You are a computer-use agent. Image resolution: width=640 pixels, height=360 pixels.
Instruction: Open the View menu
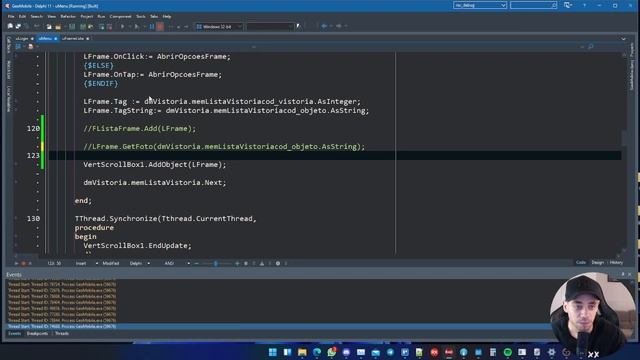click(51, 16)
